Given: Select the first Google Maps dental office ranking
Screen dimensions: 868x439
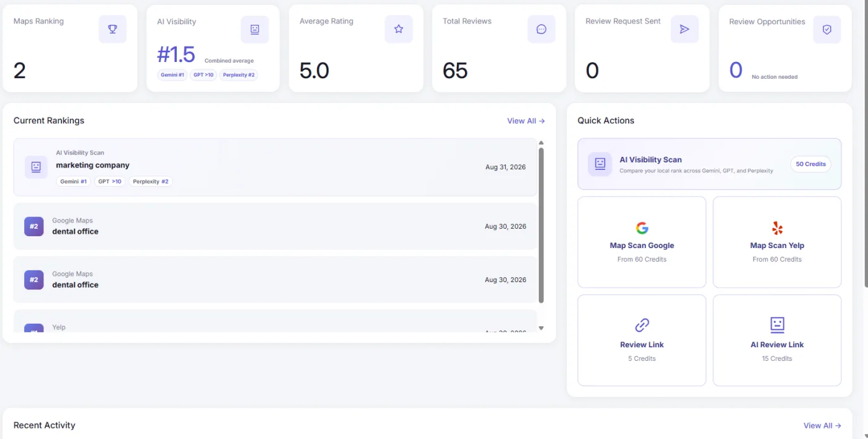Looking at the screenshot, I should [x=275, y=226].
